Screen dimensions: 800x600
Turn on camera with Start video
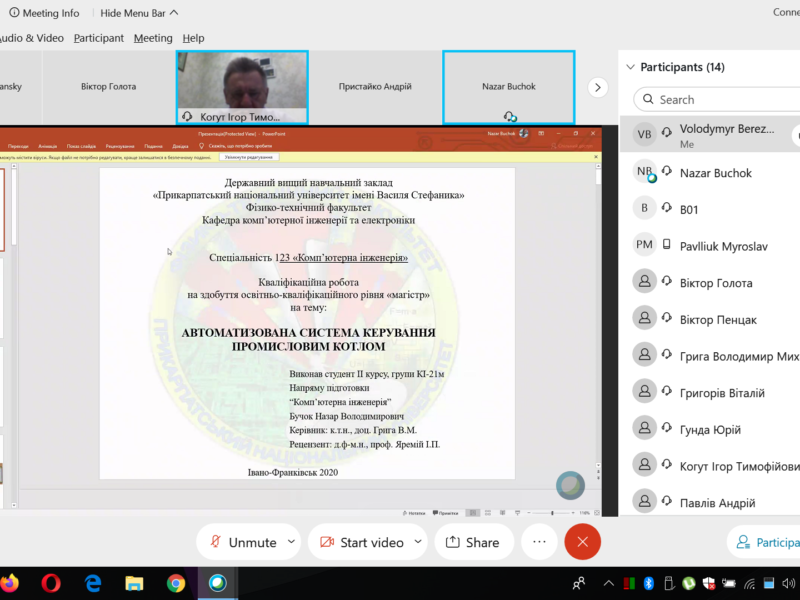click(x=361, y=542)
